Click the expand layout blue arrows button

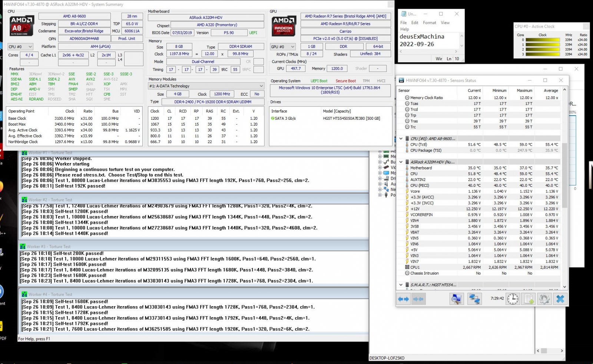coord(404,299)
